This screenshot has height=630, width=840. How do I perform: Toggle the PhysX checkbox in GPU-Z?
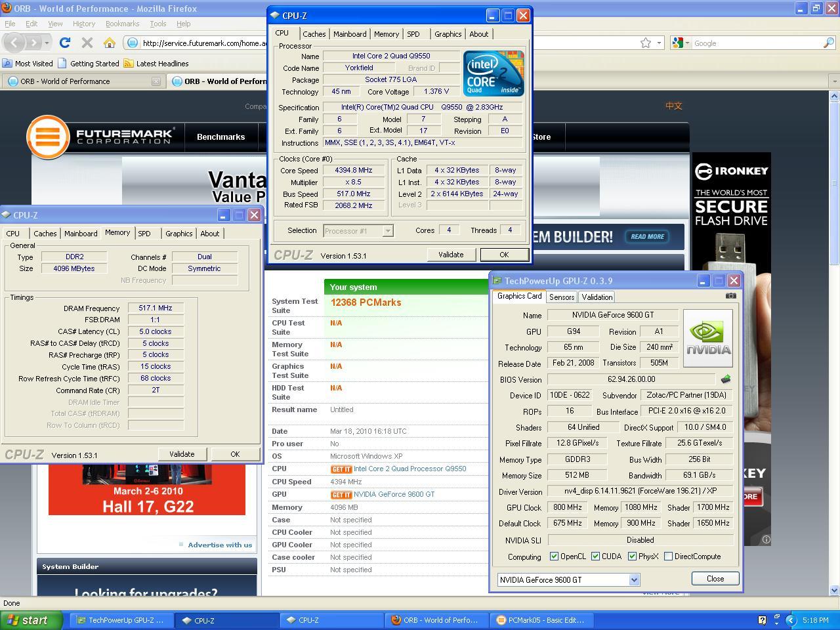pyautogui.click(x=632, y=556)
